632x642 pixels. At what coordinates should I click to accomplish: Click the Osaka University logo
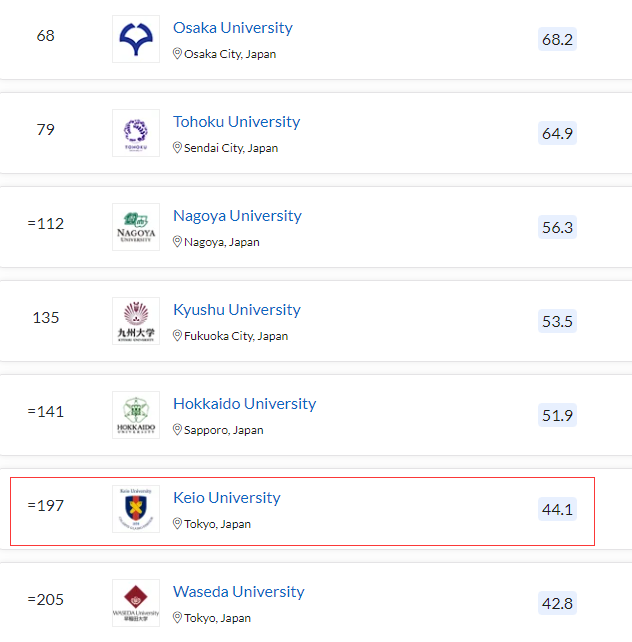pyautogui.click(x=136, y=39)
